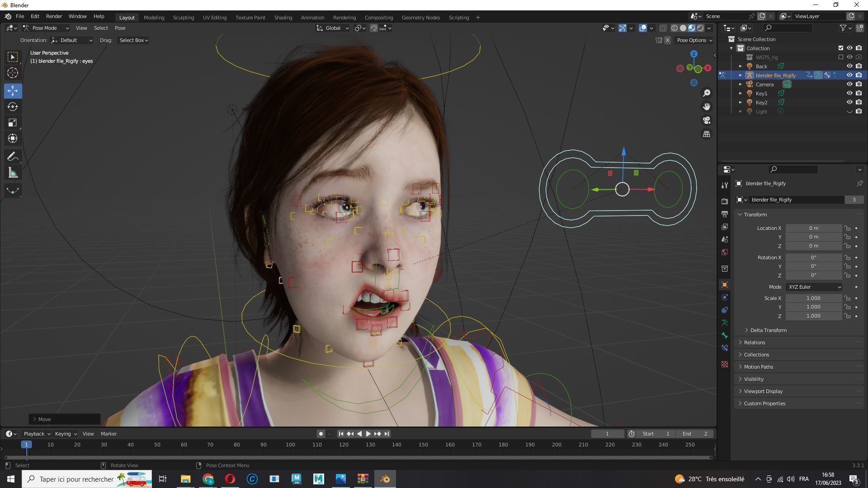Toggle camera view gizmo button
The image size is (868, 488).
coord(707,120)
